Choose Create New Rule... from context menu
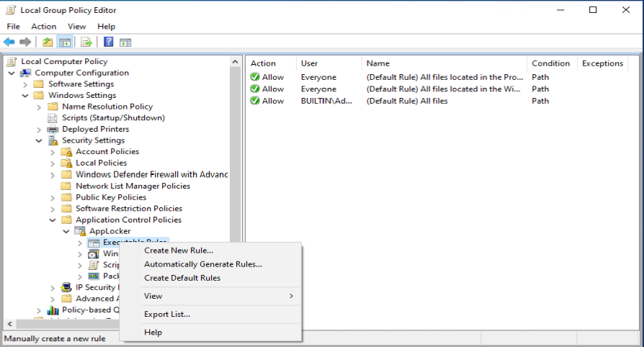644x347 pixels. (179, 251)
